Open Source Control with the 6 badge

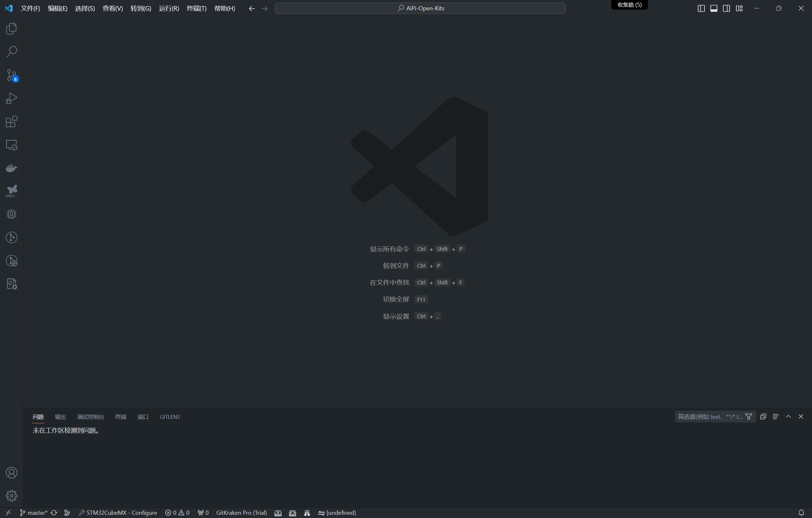(12, 75)
